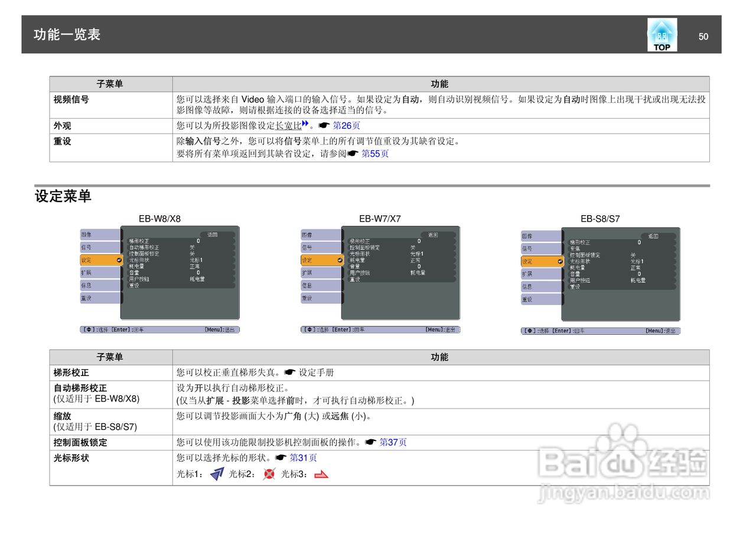Click the pointing hand before 第55页

pyautogui.click(x=353, y=154)
